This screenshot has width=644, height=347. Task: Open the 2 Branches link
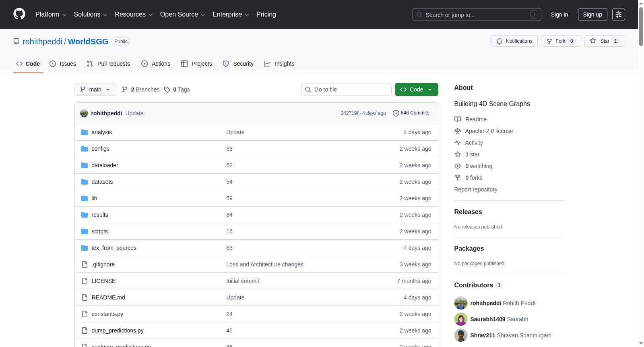[x=141, y=89]
